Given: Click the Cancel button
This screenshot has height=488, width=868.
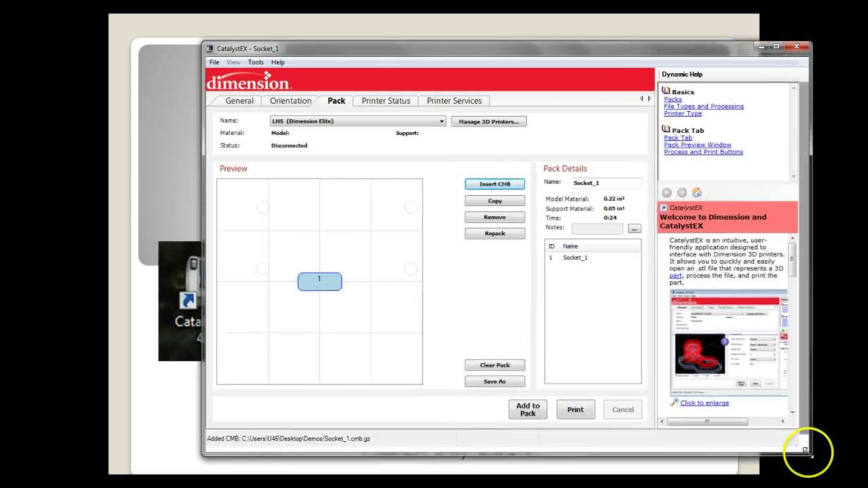Looking at the screenshot, I should pos(623,409).
